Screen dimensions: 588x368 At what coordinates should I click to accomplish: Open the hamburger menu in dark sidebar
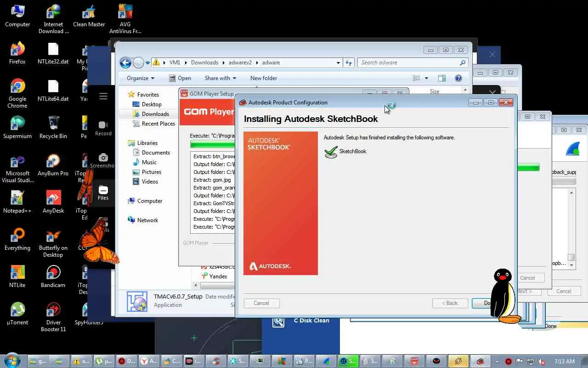click(x=103, y=96)
